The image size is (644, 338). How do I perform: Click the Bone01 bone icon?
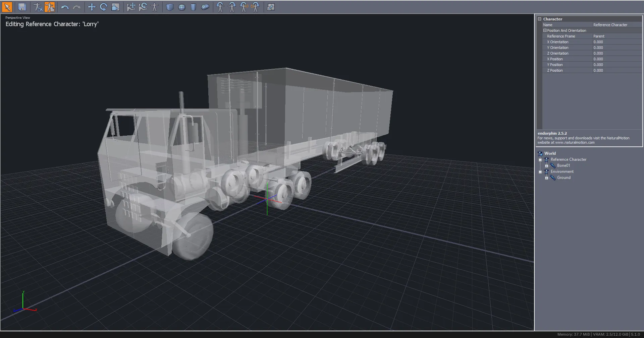coord(553,165)
